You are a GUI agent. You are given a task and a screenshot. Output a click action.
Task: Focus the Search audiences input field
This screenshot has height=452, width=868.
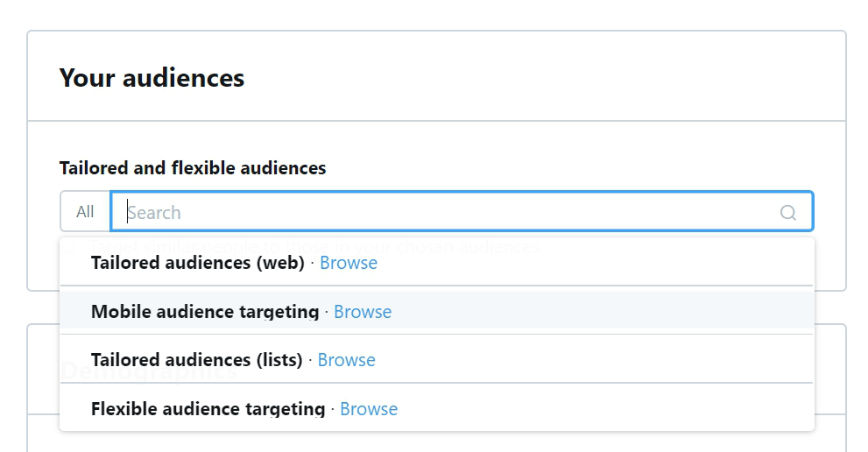click(462, 211)
